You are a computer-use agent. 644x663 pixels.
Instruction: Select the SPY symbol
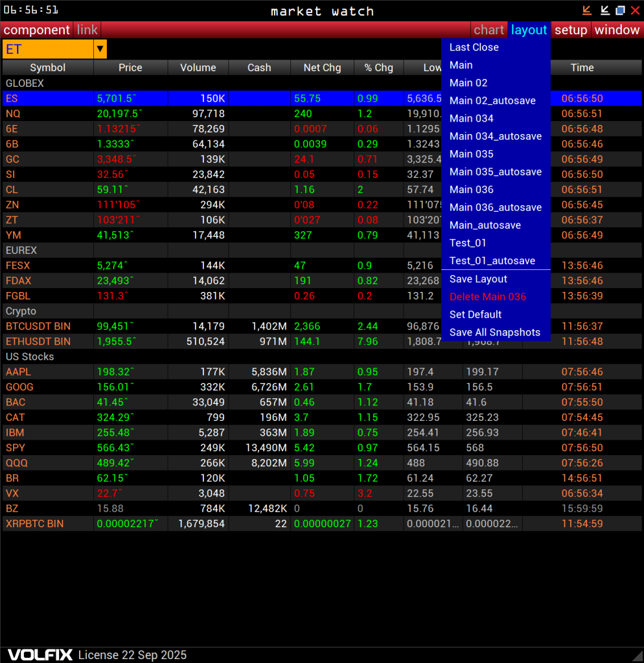tap(16, 448)
